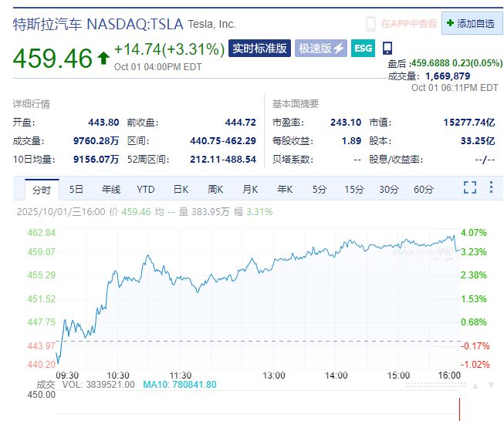Screen dimensions: 504x421
Task: Click the phone icon beside 在APP中查看
Action: coord(370,24)
